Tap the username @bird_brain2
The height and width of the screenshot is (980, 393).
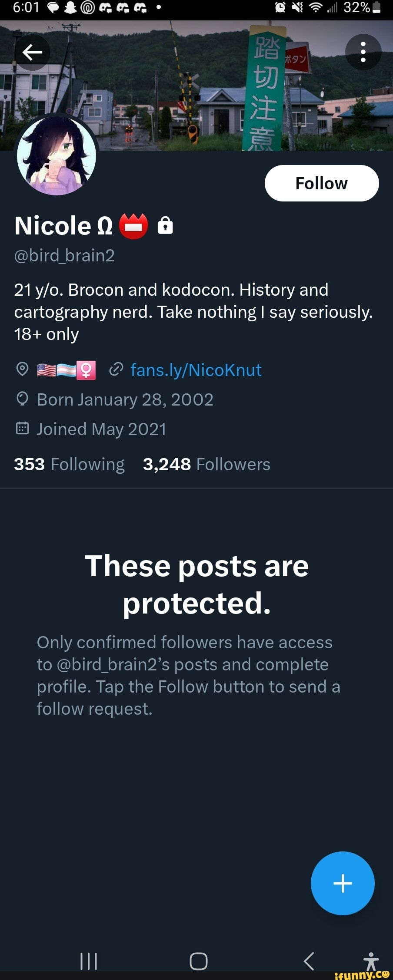(64, 256)
